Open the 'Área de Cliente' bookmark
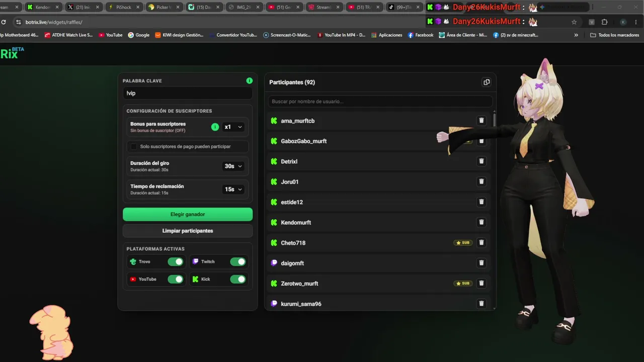Viewport: 644px width, 362px height. (463, 35)
